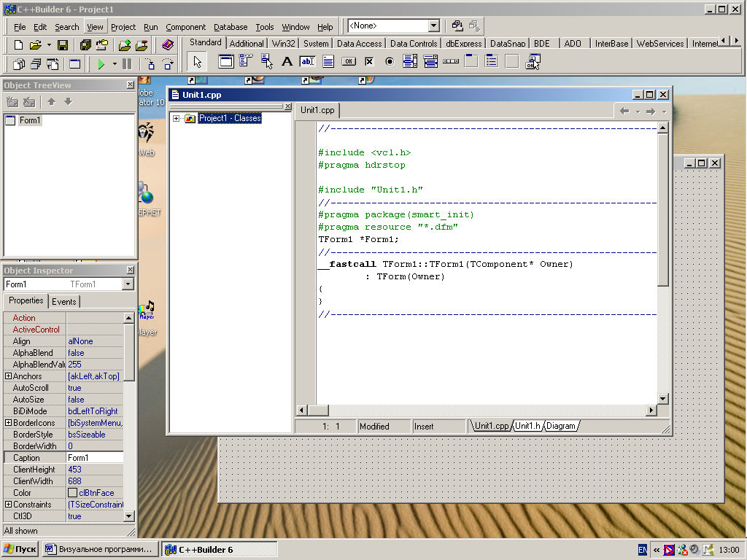Open the purple Help contents book icon

click(x=168, y=44)
